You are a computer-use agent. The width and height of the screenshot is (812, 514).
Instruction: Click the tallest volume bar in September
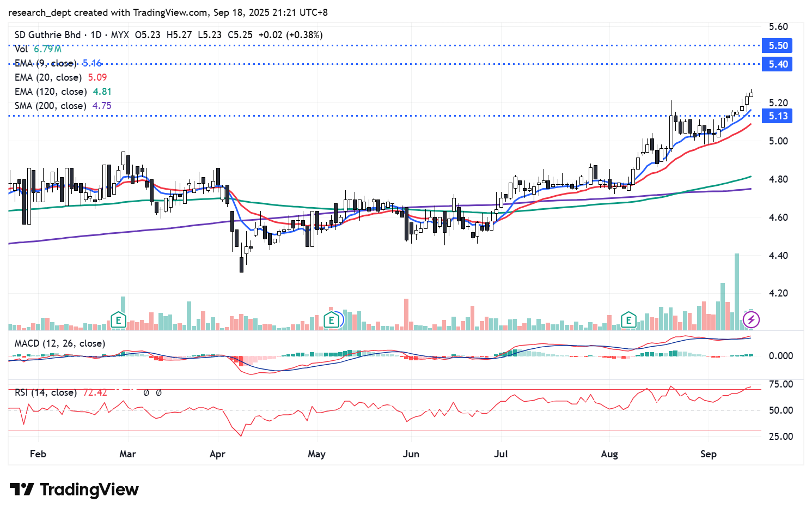click(737, 292)
